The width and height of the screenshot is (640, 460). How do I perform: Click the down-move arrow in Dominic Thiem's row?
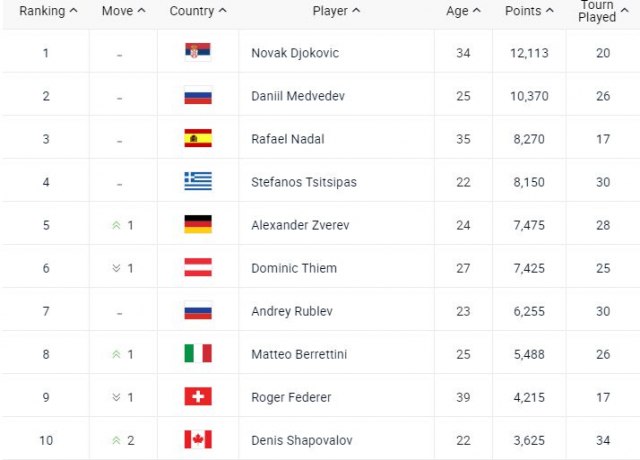pos(115,268)
